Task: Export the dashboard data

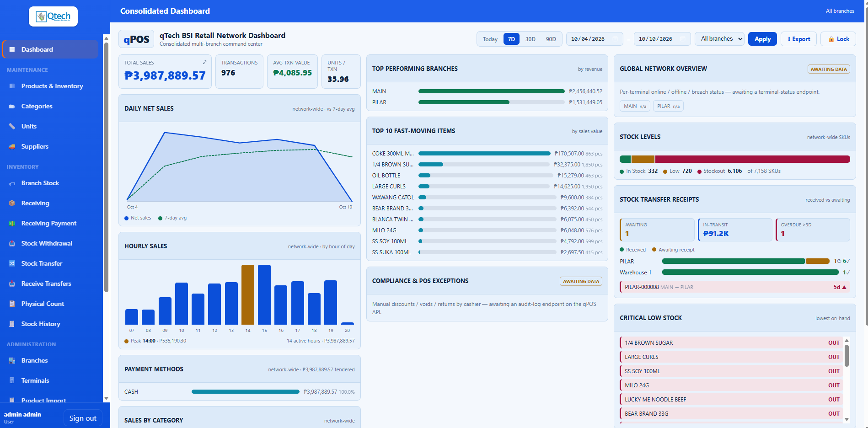Action: [x=798, y=39]
